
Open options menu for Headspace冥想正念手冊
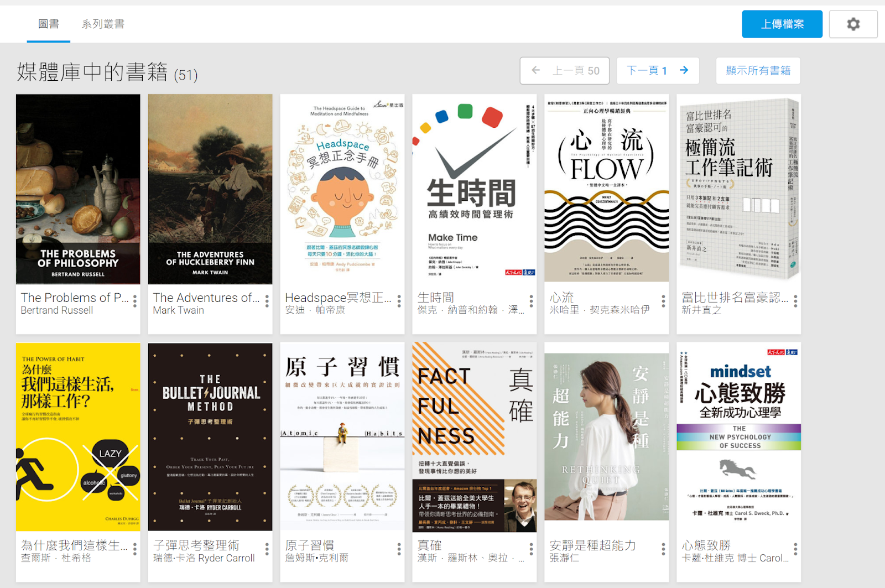[x=399, y=301]
